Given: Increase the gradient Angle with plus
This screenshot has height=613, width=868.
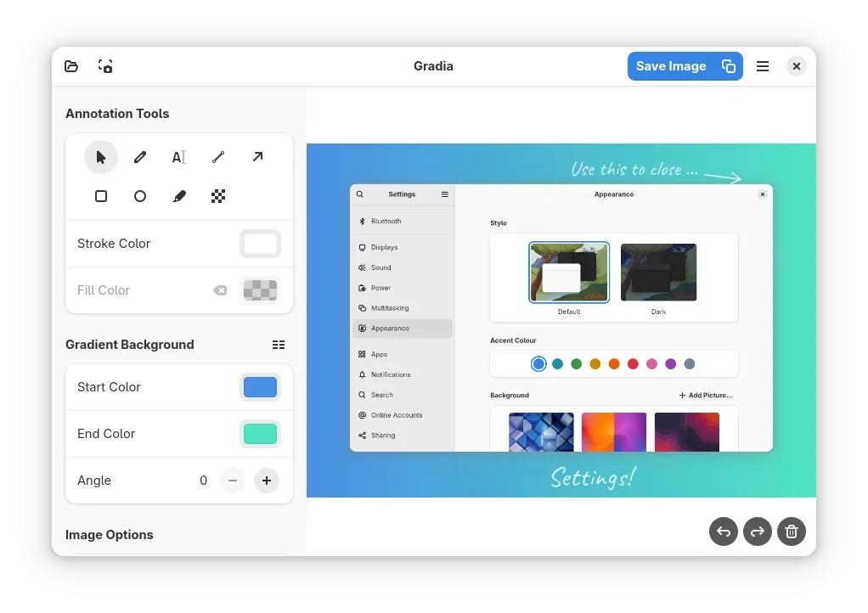Looking at the screenshot, I should [x=267, y=481].
